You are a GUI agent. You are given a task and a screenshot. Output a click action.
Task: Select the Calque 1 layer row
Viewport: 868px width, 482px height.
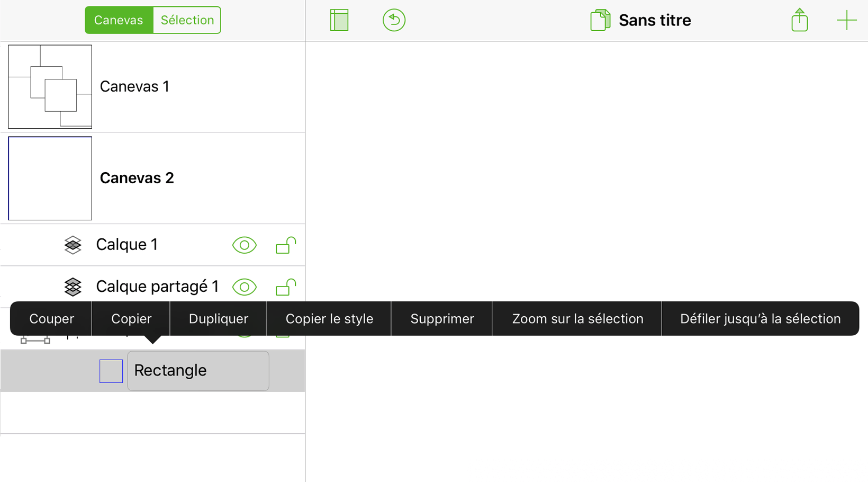pyautogui.click(x=153, y=245)
